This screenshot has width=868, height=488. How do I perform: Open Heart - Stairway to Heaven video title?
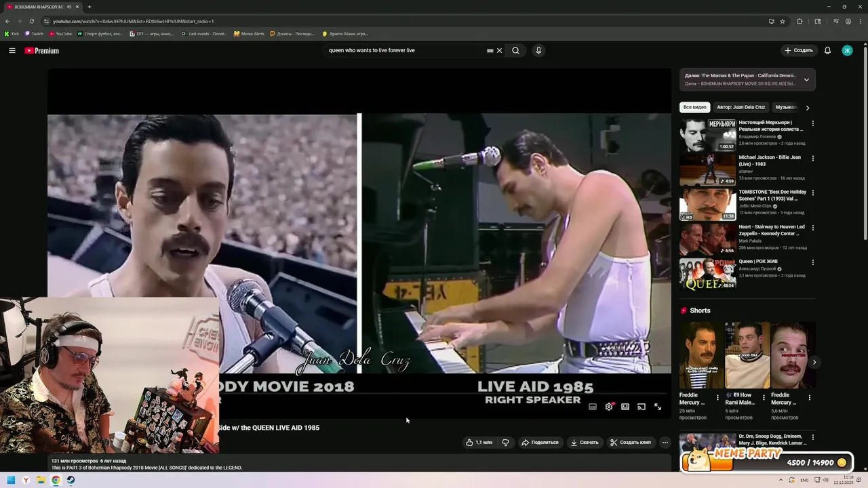pyautogui.click(x=772, y=230)
